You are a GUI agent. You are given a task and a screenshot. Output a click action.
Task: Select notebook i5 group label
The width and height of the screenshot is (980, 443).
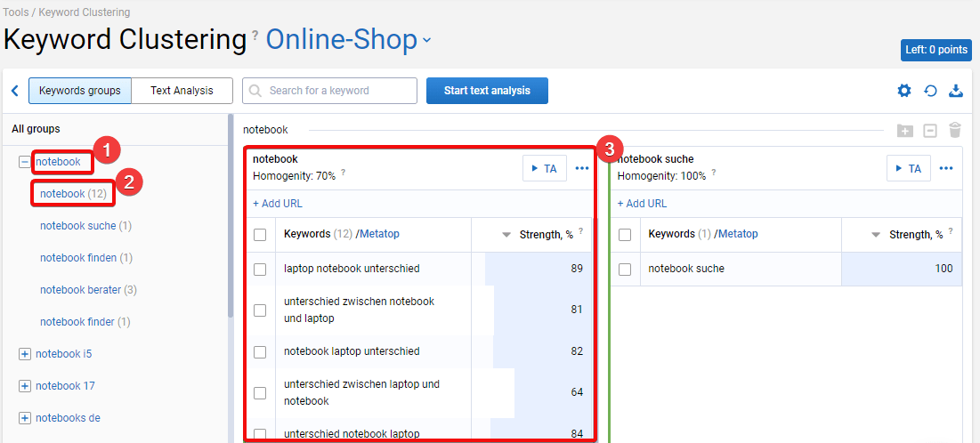click(x=64, y=354)
